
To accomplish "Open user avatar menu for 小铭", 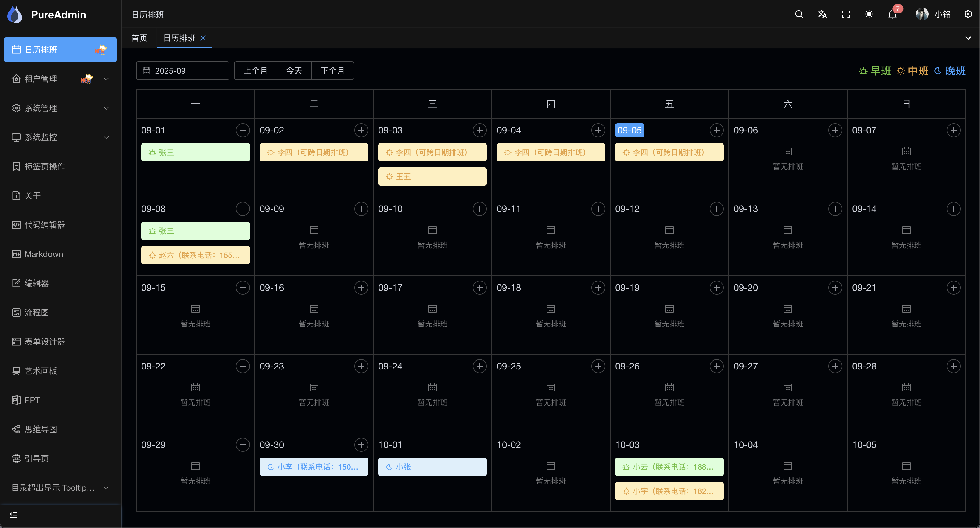I will click(x=921, y=14).
